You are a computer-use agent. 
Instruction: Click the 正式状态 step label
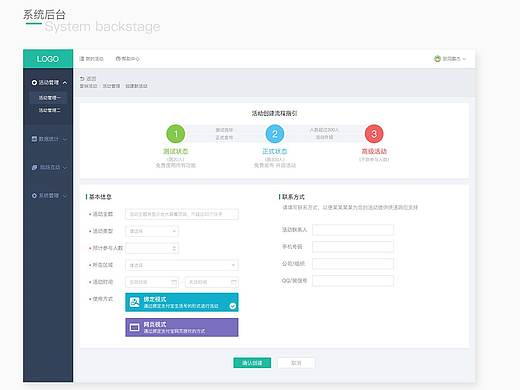275,151
